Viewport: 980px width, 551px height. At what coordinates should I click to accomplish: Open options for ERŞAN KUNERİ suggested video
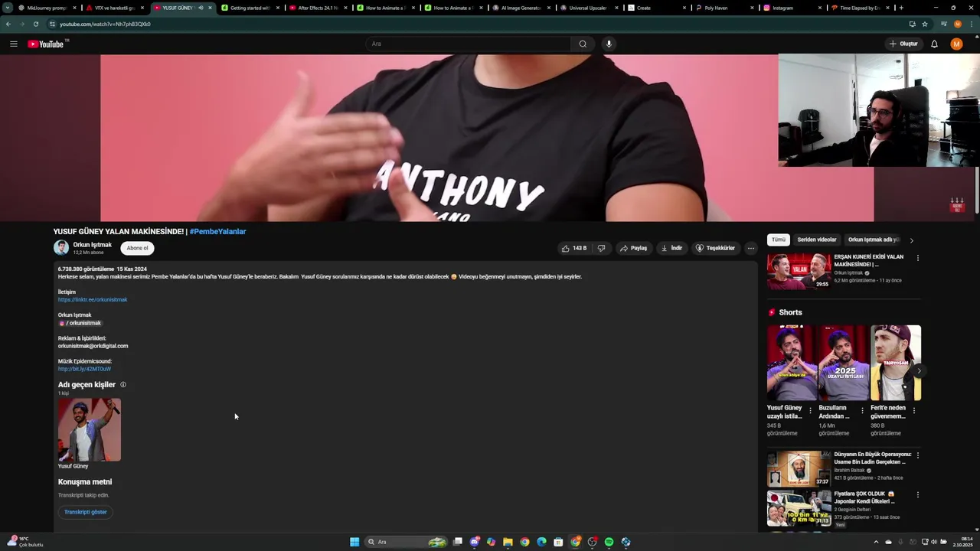pyautogui.click(x=918, y=258)
